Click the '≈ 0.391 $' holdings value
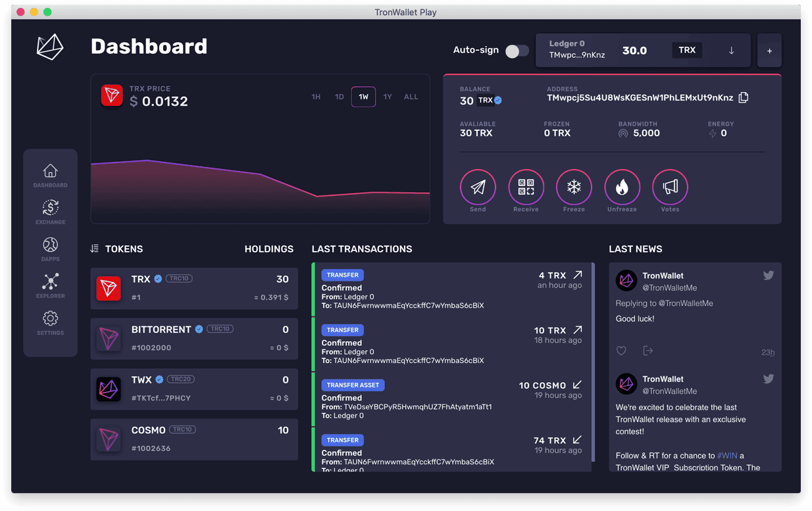 click(x=272, y=297)
